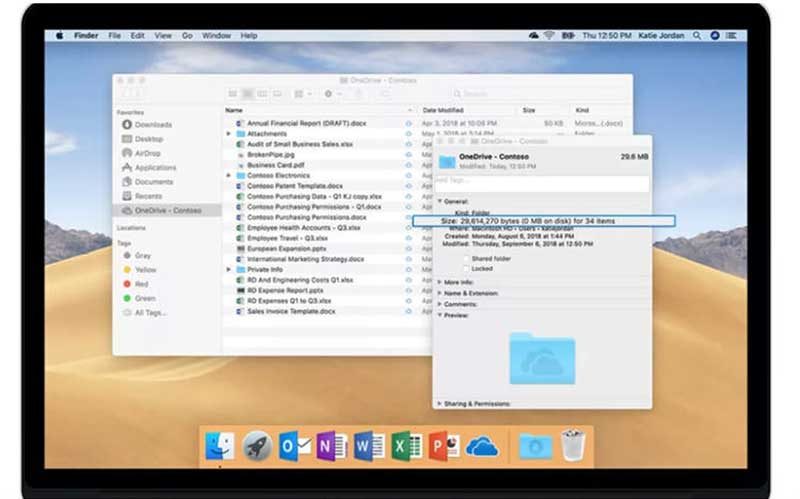
Task: Open PowerPoint from the Dock
Action: [x=443, y=446]
